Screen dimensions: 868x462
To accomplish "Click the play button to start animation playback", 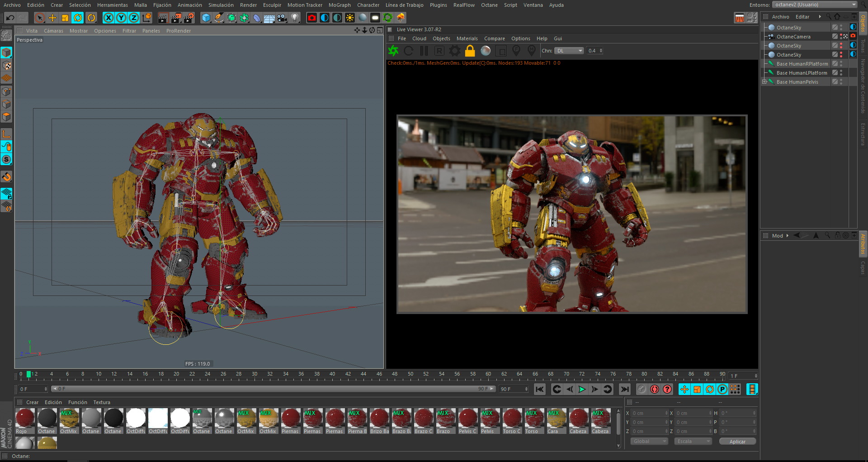I will (582, 389).
